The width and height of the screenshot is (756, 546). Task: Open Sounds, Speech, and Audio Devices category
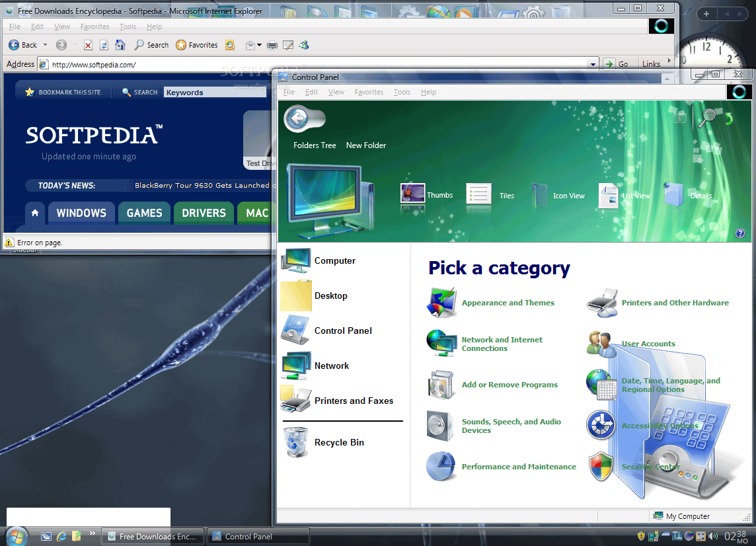494,426
